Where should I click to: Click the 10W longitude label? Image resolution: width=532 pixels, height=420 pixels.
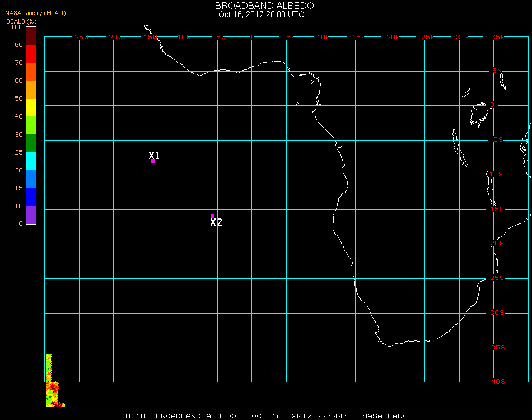tap(184, 37)
